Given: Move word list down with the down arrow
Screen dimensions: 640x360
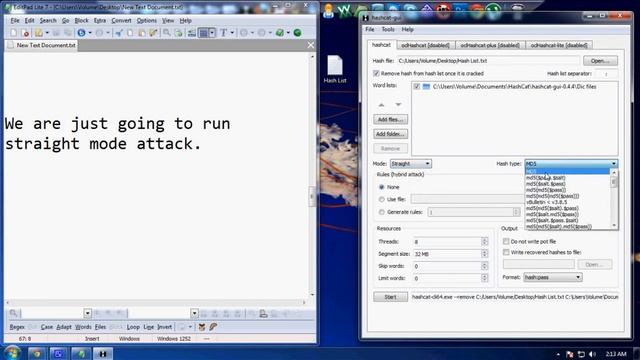Looking at the screenshot, I should click(x=398, y=105).
